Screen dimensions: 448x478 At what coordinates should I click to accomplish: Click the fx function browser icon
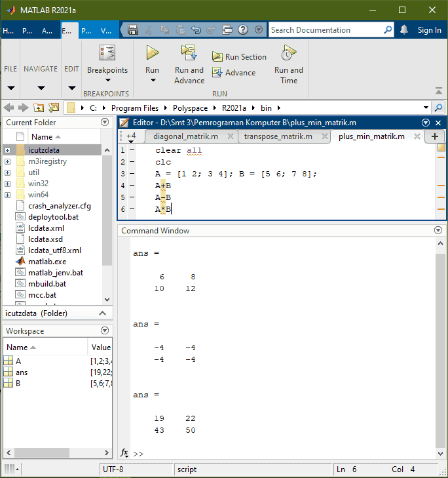point(124,452)
